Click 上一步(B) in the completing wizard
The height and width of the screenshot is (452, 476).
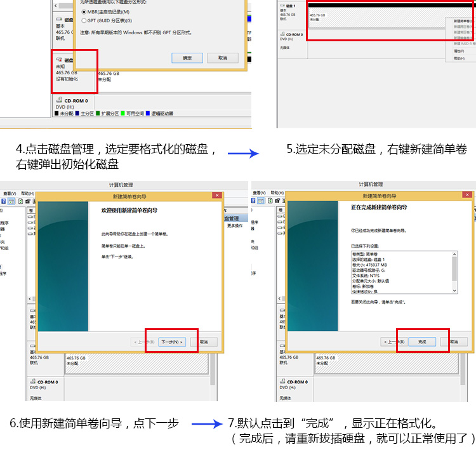[394, 342]
